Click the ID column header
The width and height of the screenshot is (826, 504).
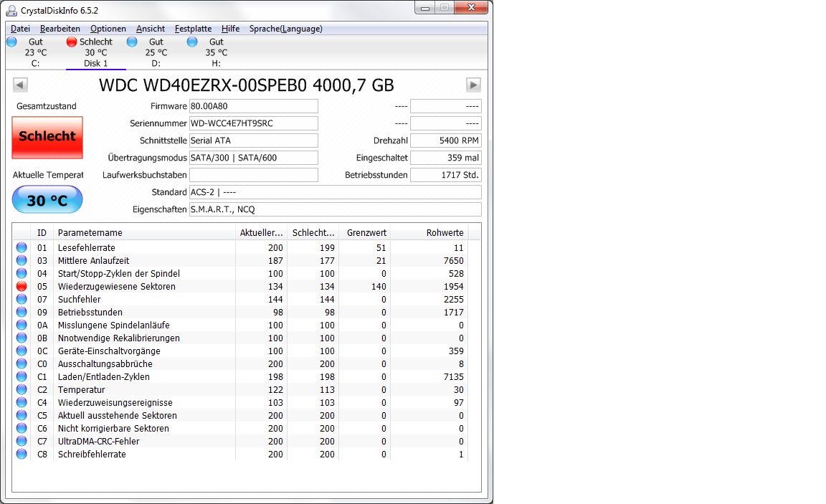point(42,232)
